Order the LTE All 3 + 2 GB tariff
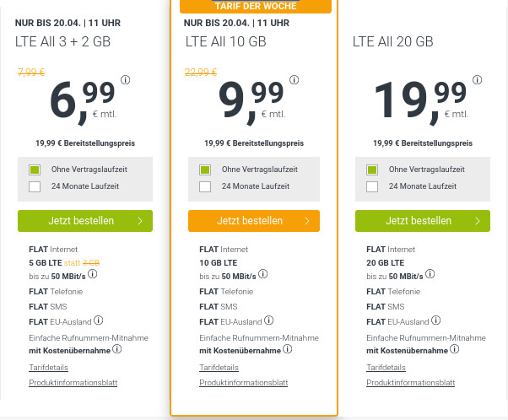Image resolution: width=508 pixels, height=420 pixels. coord(85,221)
